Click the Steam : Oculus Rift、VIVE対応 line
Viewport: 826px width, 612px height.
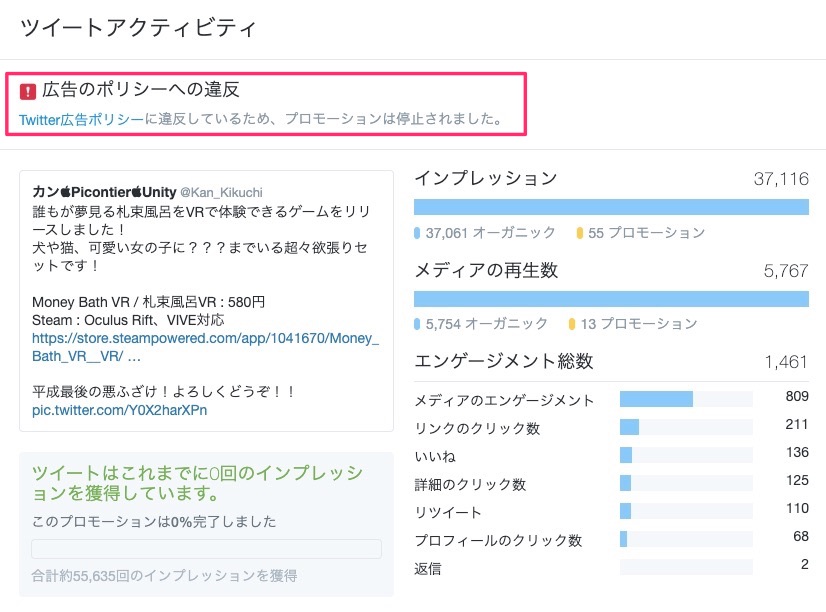[x=128, y=320]
